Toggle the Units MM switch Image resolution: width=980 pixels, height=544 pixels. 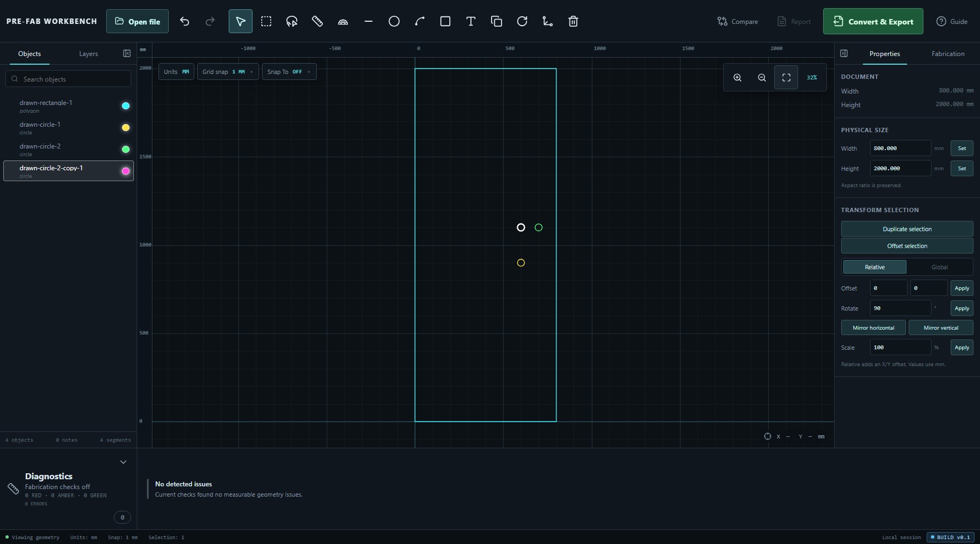point(176,72)
